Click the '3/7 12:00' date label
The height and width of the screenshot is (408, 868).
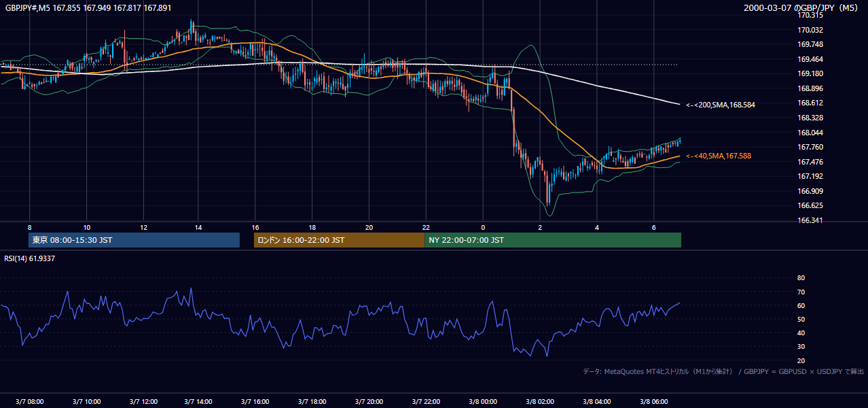click(x=143, y=402)
